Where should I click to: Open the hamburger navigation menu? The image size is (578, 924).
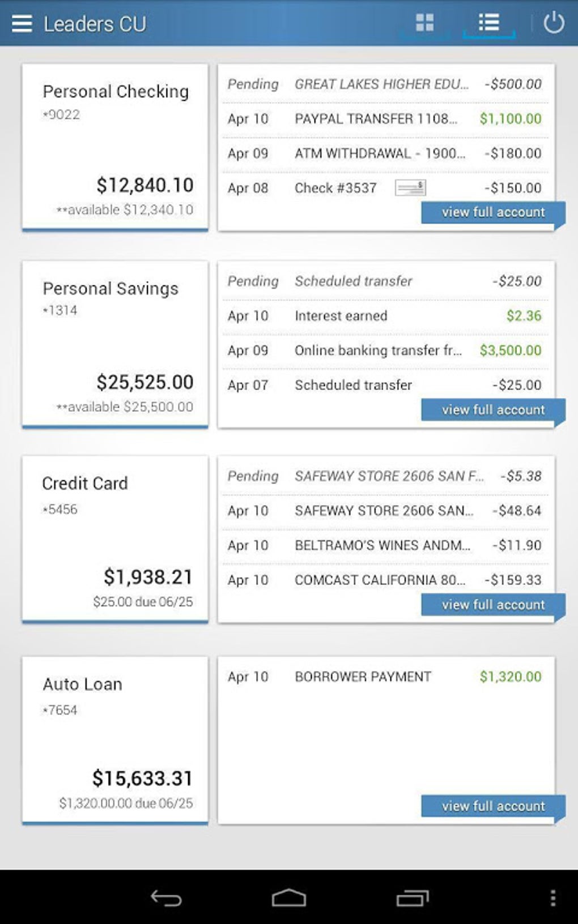tap(22, 23)
